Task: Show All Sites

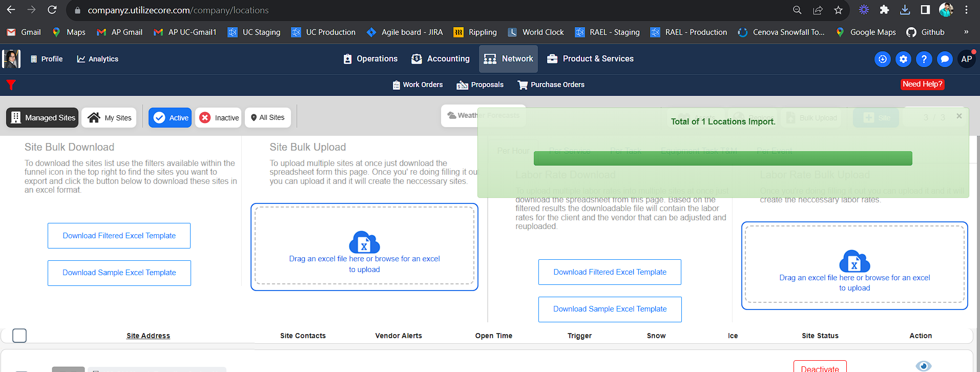Action: [268, 117]
